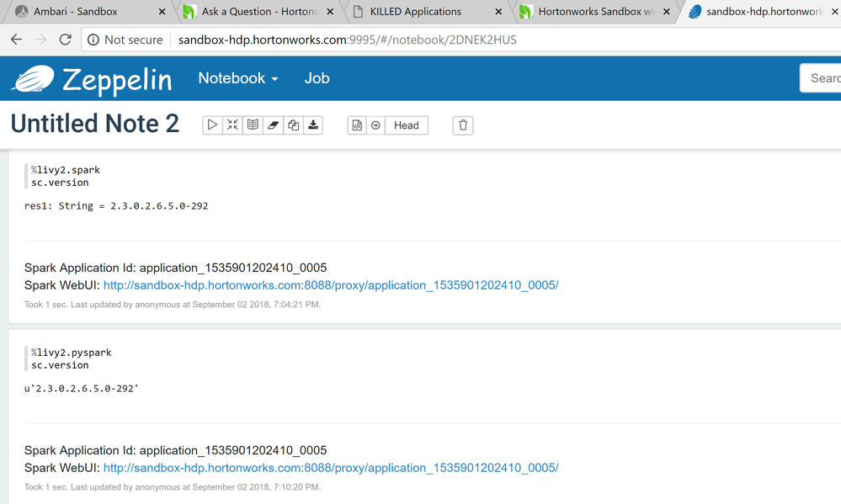This screenshot has width=841, height=504.
Task: Go back in browser history
Action: (x=17, y=40)
